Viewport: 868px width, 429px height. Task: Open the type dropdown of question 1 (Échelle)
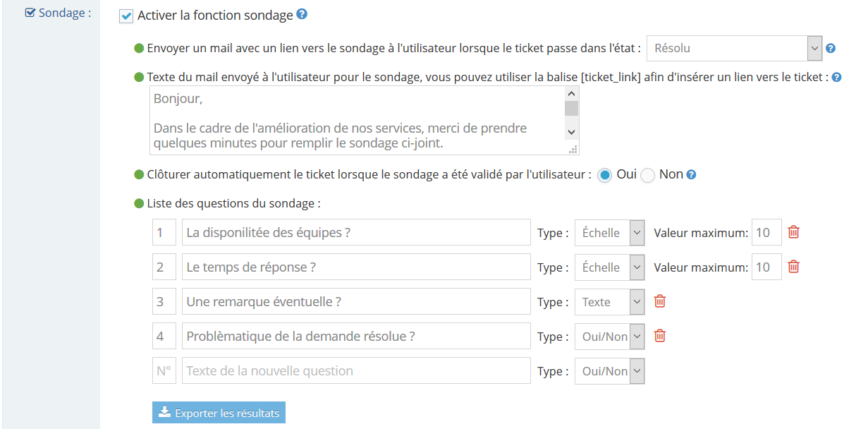click(x=610, y=233)
